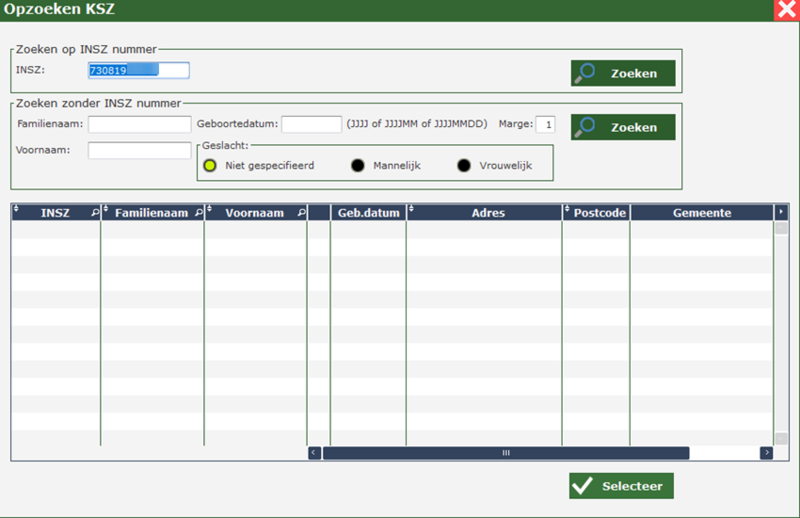The height and width of the screenshot is (518, 800).
Task: Click the magnifier icon in Familienaam column header
Action: pyautogui.click(x=197, y=213)
